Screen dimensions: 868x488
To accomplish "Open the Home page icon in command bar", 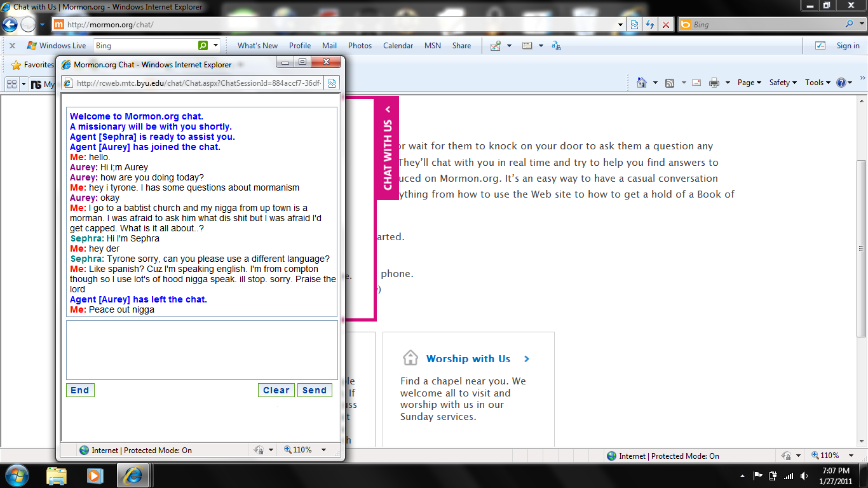I will pyautogui.click(x=641, y=83).
